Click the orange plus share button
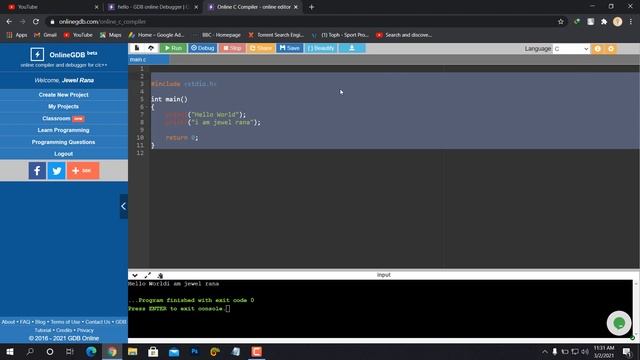 [83, 171]
